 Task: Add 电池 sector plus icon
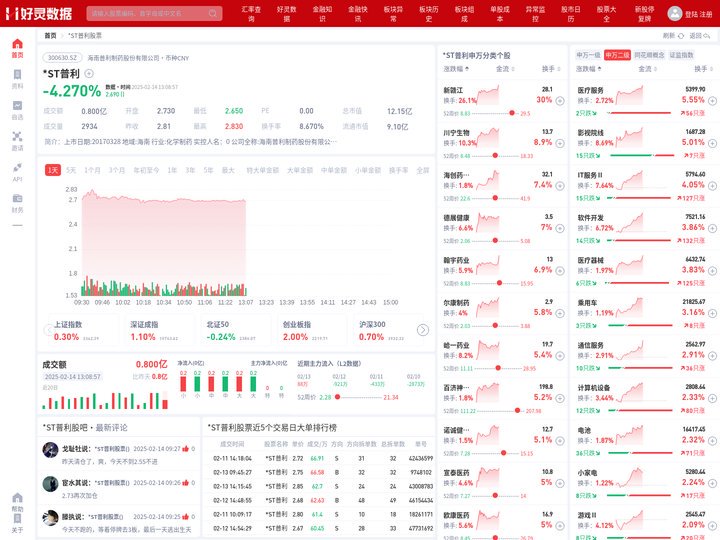[x=712, y=441]
